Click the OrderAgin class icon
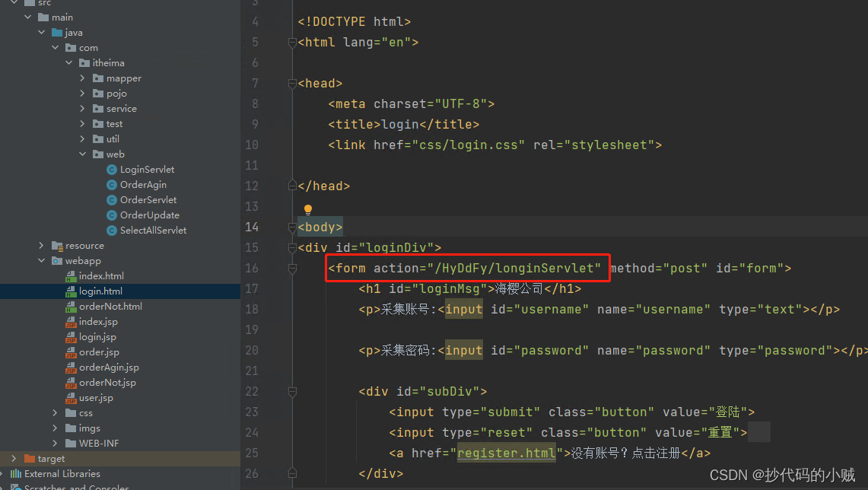 (x=111, y=184)
